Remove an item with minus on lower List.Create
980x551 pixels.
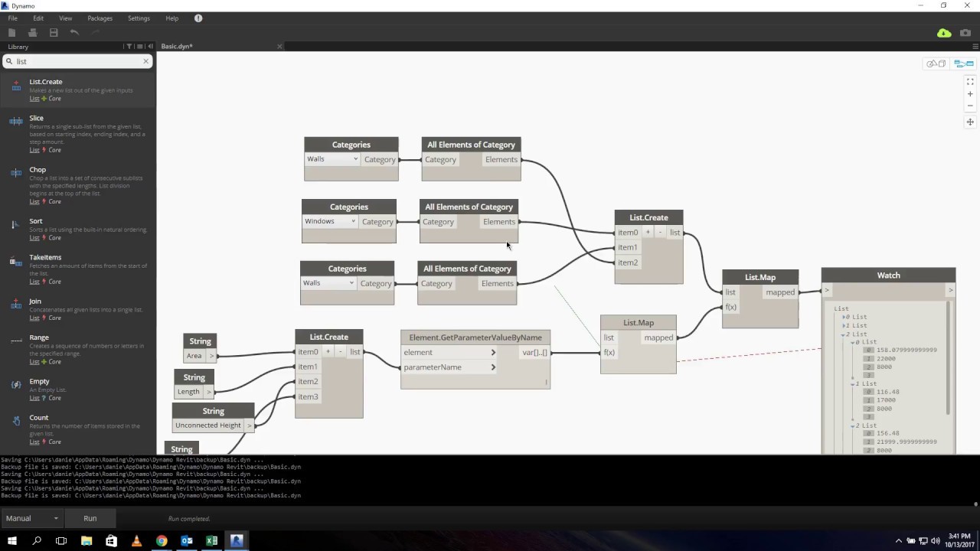[341, 352]
